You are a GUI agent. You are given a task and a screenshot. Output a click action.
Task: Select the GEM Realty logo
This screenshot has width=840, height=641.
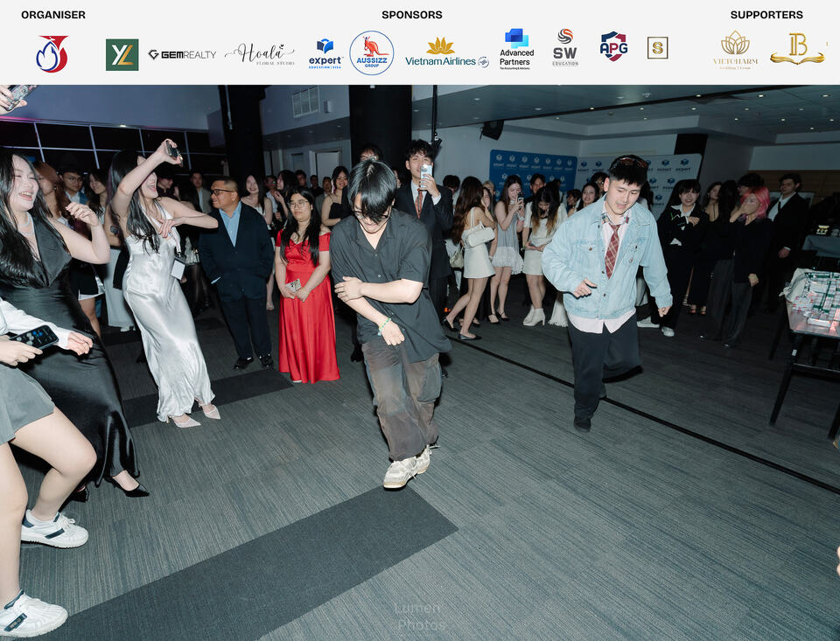[182, 54]
